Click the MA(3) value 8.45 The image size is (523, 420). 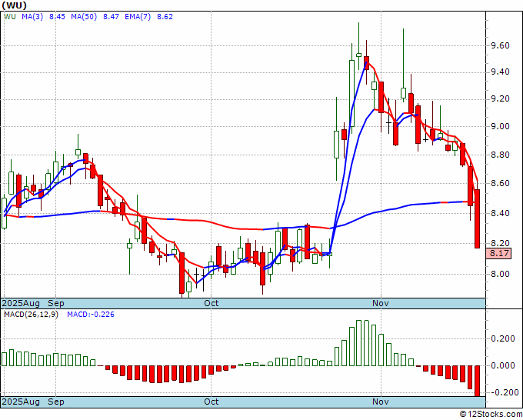57,17
